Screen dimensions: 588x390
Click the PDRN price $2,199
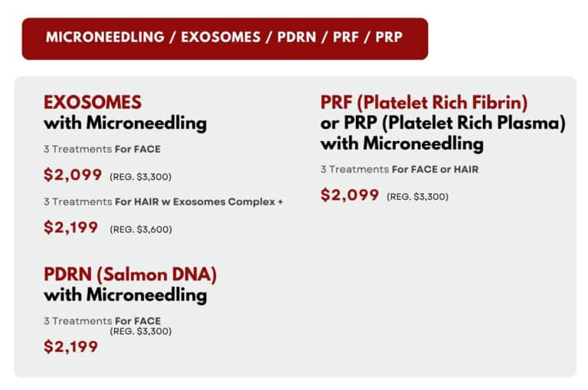click(71, 347)
